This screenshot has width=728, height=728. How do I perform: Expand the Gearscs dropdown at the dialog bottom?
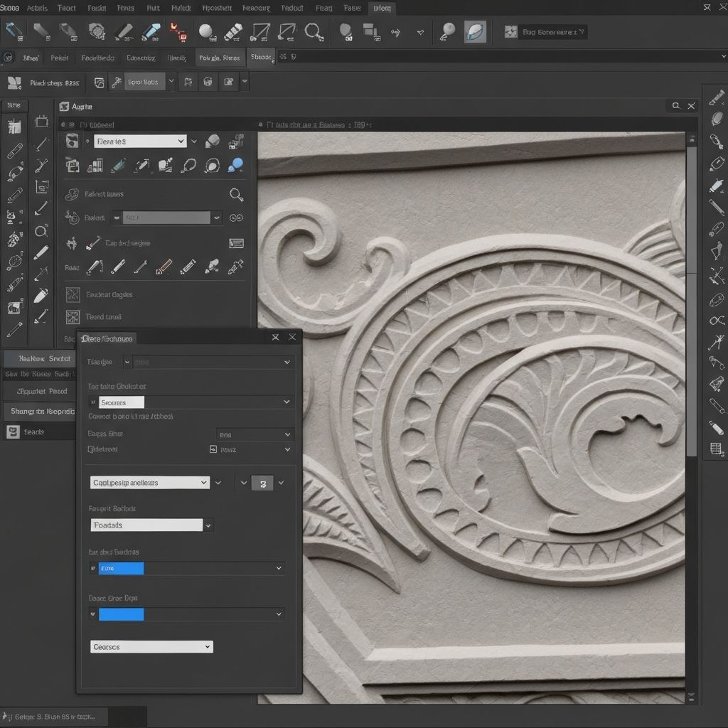tap(151, 646)
